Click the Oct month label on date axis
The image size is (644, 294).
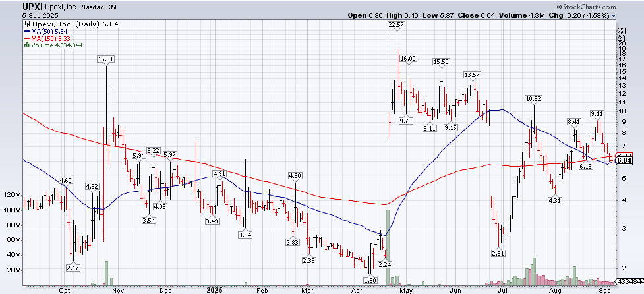[65, 289]
